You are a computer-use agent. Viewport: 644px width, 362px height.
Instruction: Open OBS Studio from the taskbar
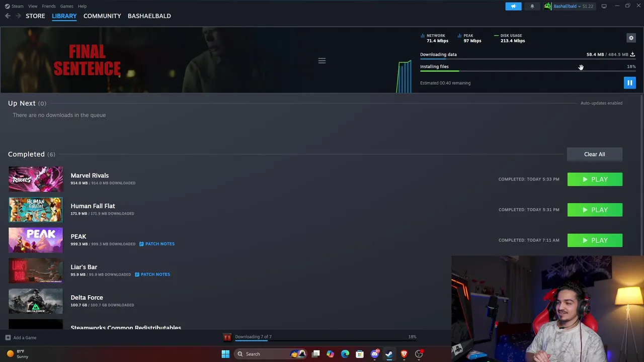(x=419, y=354)
